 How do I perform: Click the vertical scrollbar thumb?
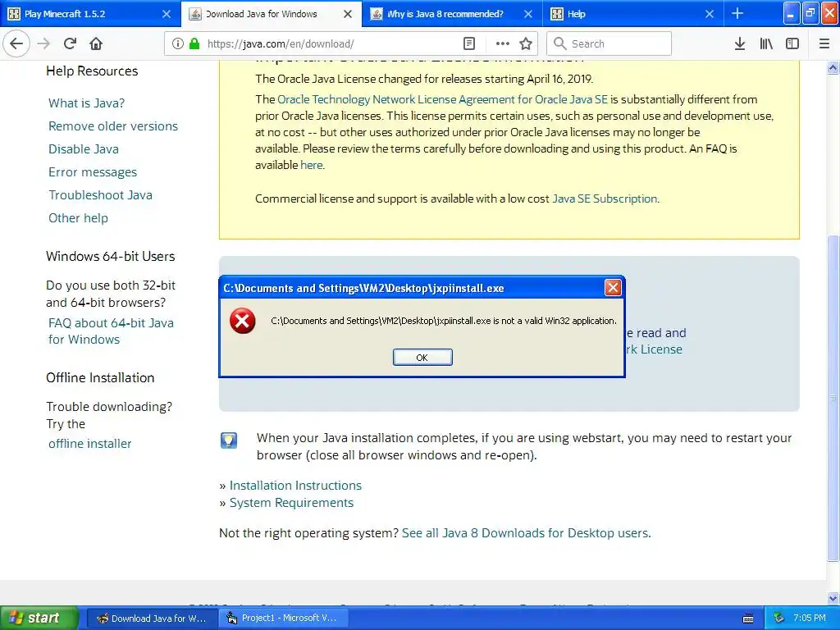coord(833,398)
